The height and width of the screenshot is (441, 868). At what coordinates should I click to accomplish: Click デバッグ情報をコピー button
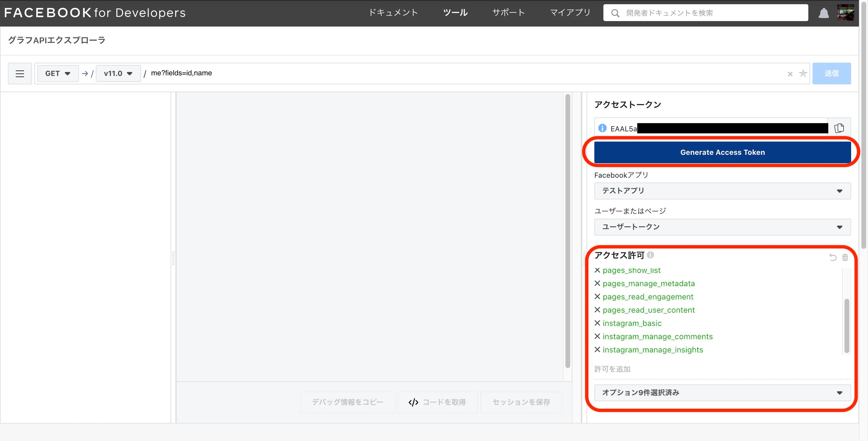coord(348,402)
